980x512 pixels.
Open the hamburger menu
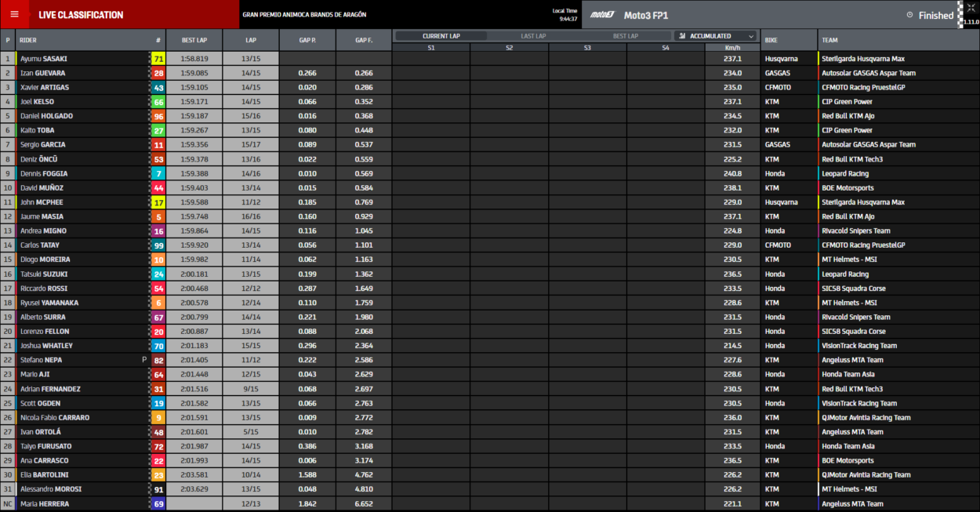point(14,15)
